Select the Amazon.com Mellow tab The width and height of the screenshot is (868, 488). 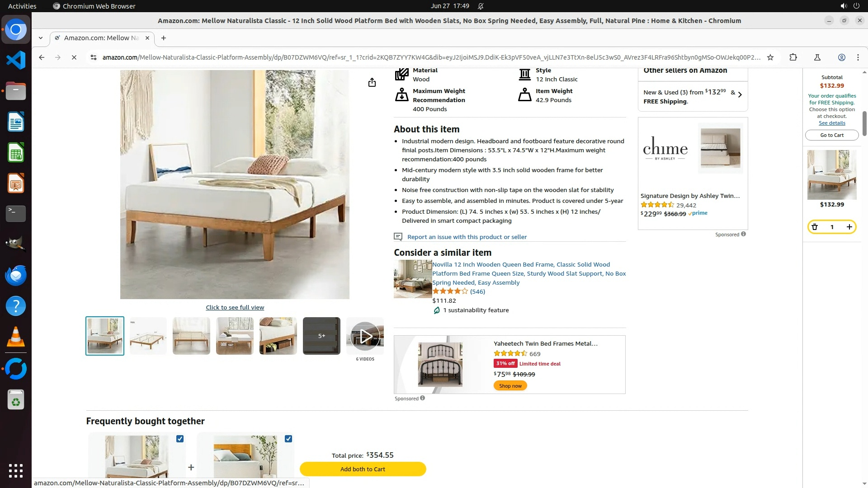(102, 38)
